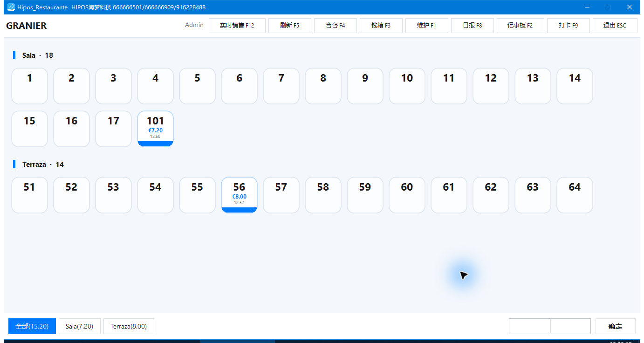Select Sala table 8

tap(323, 86)
